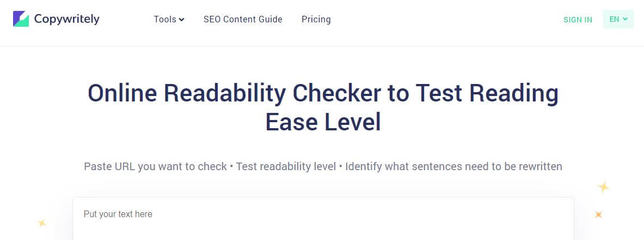
Task: Open the Tools menu
Action: (x=169, y=20)
